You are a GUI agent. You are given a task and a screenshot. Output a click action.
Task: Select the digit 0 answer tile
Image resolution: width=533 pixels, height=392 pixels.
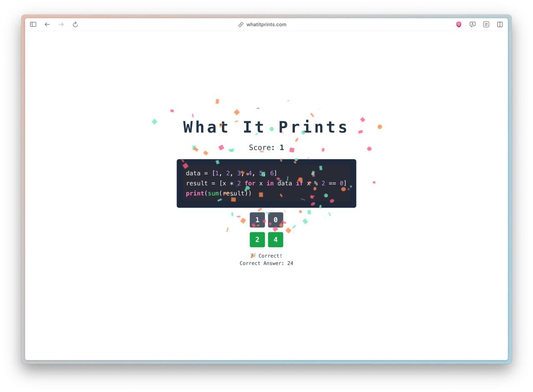click(x=276, y=220)
